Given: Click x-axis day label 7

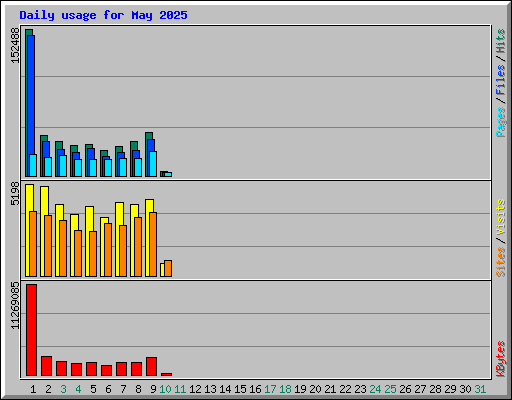Looking at the screenshot, I should 123,389.
